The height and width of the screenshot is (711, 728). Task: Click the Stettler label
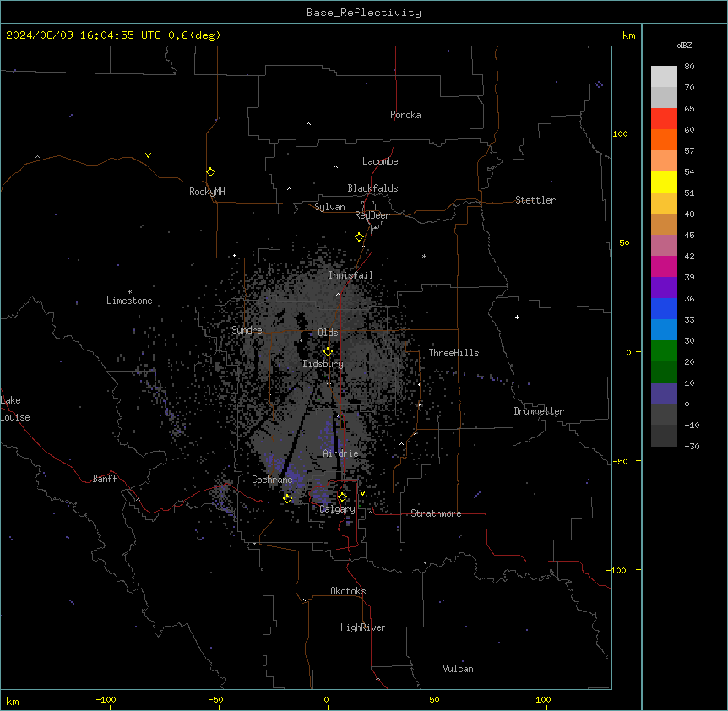[x=535, y=200]
